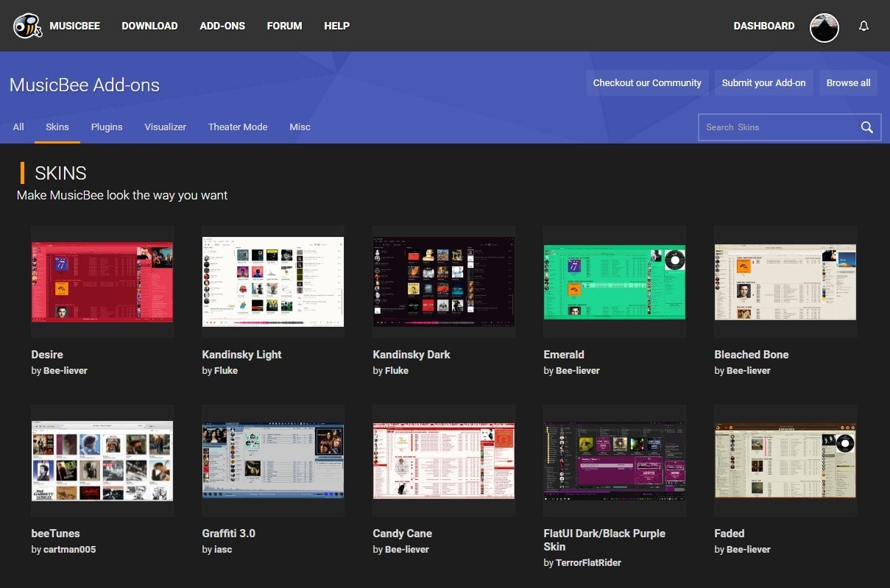Open the beeTunes skin thumbnail

(102, 461)
